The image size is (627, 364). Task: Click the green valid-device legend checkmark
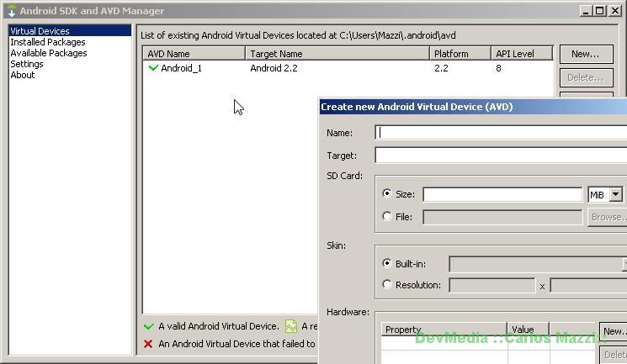(x=149, y=326)
